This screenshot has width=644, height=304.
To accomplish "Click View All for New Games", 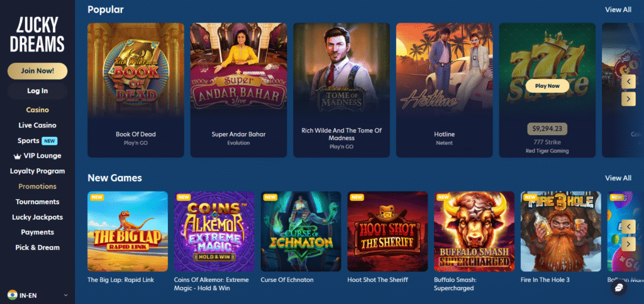I will 618,178.
